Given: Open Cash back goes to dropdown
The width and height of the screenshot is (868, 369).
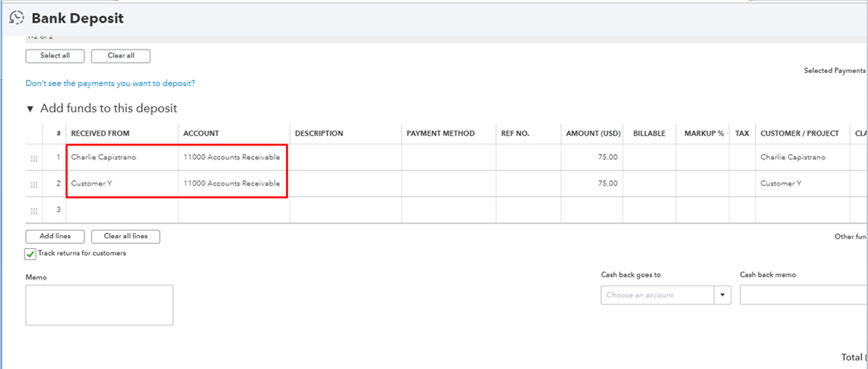Looking at the screenshot, I should point(723,295).
